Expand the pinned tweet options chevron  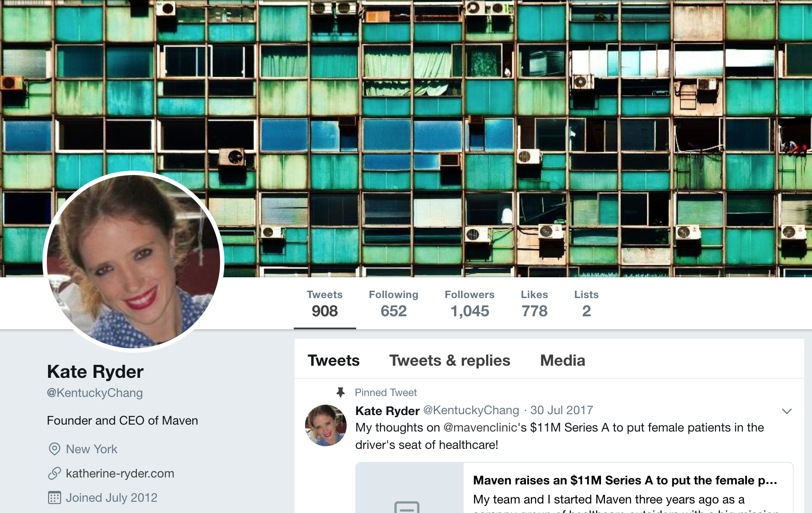(787, 411)
